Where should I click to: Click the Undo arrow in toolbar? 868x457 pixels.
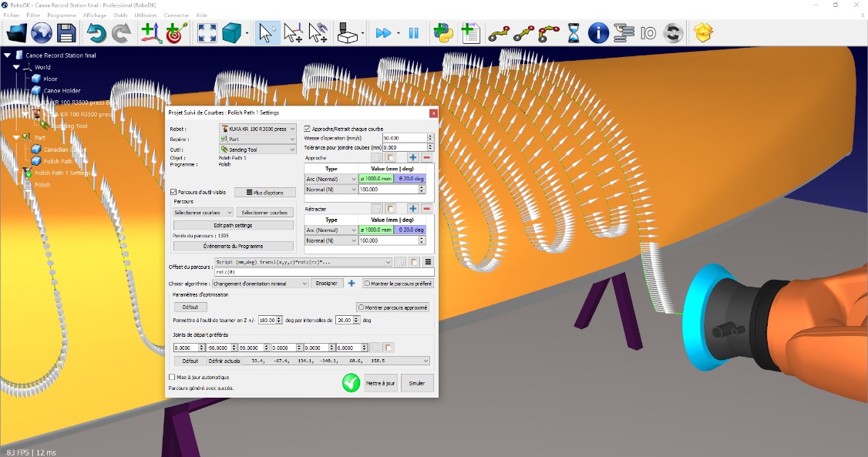[96, 33]
